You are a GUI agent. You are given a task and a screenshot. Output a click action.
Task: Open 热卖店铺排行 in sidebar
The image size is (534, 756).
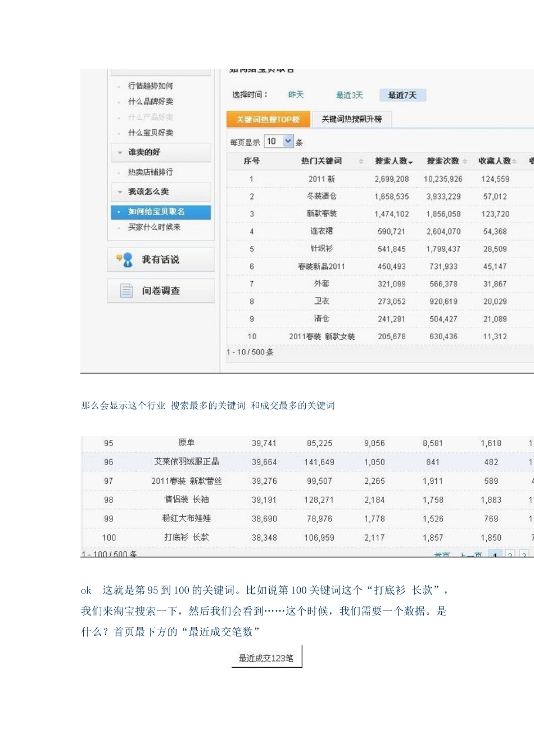150,172
